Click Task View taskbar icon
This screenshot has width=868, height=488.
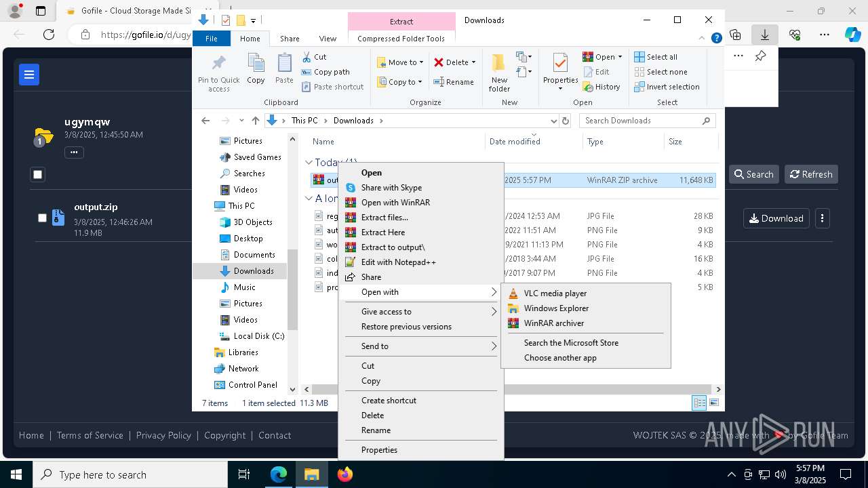244,474
